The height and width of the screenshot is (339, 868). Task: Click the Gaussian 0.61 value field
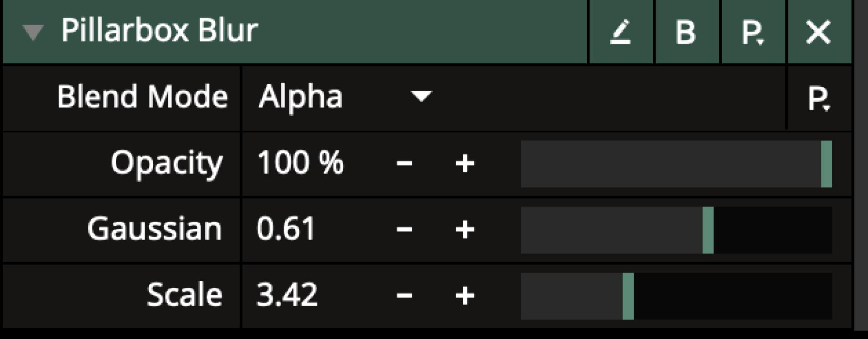[286, 229]
